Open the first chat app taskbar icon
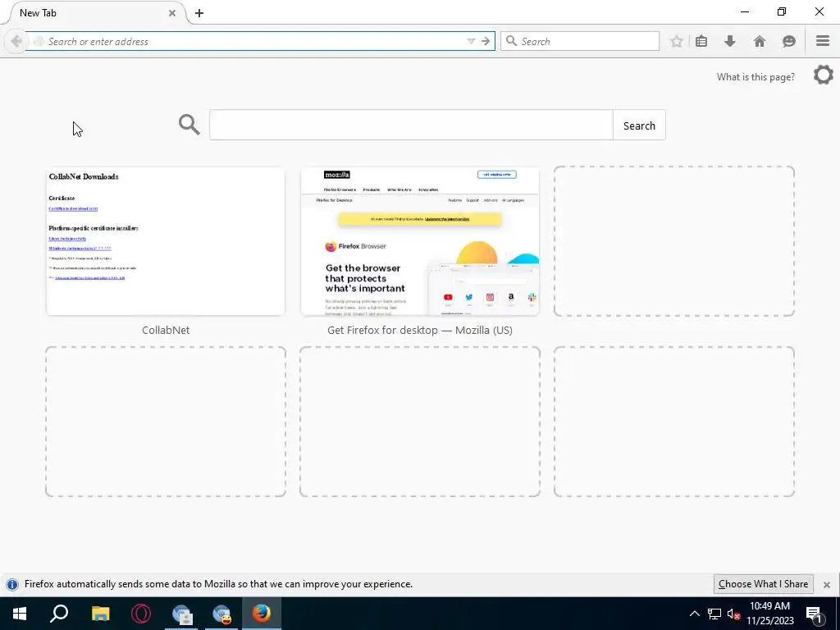 point(181,614)
